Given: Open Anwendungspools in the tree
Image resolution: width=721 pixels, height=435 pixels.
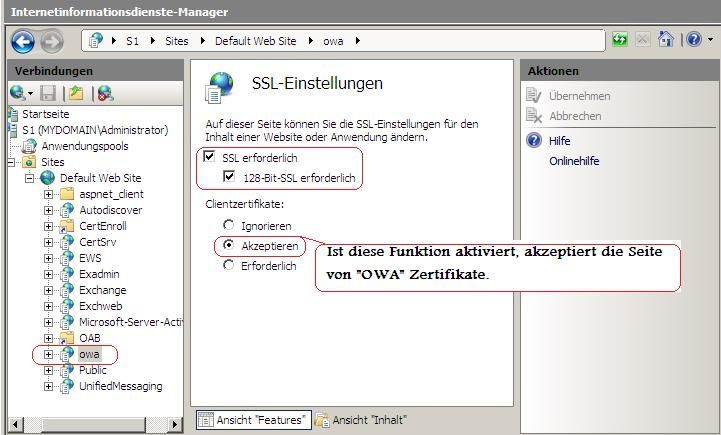Looking at the screenshot, I should pyautogui.click(x=85, y=146).
